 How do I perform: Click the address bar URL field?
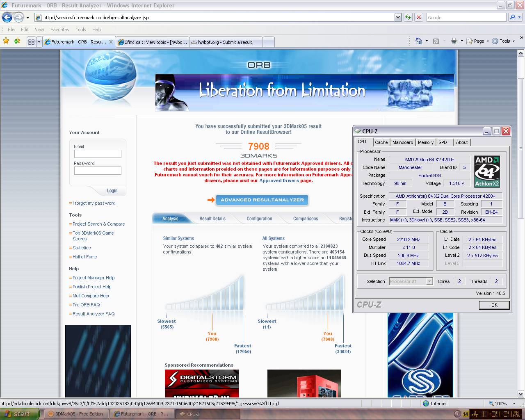point(215,17)
